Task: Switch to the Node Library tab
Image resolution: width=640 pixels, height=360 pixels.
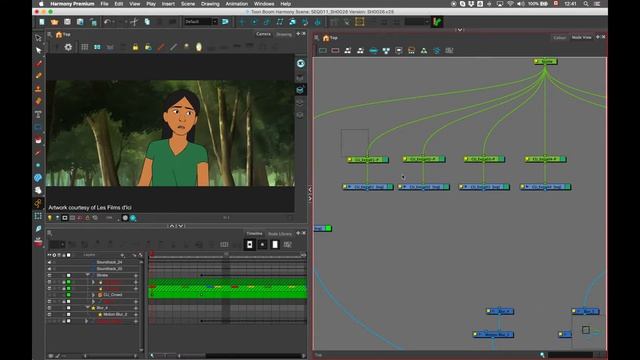Action: click(280, 234)
